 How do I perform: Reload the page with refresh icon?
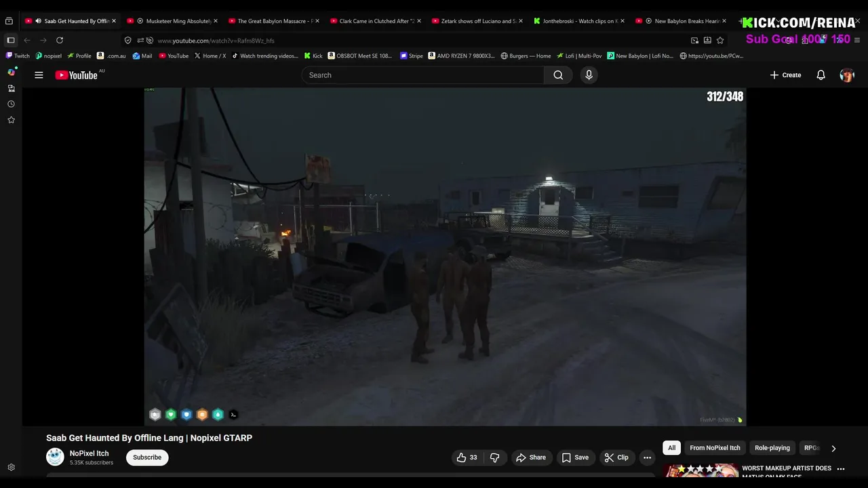click(60, 41)
